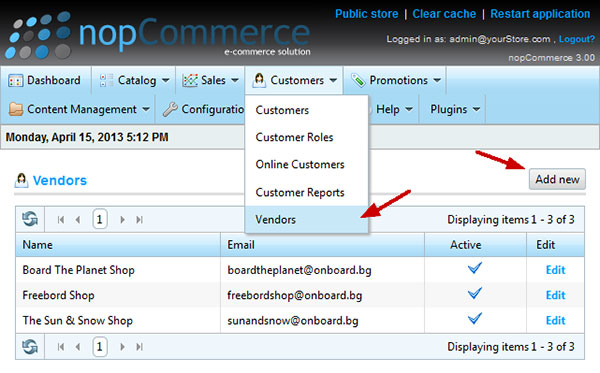Viewport: 600px width, 373px height.
Task: Click The Sun & Snow Shop name cell
Action: (x=118, y=321)
